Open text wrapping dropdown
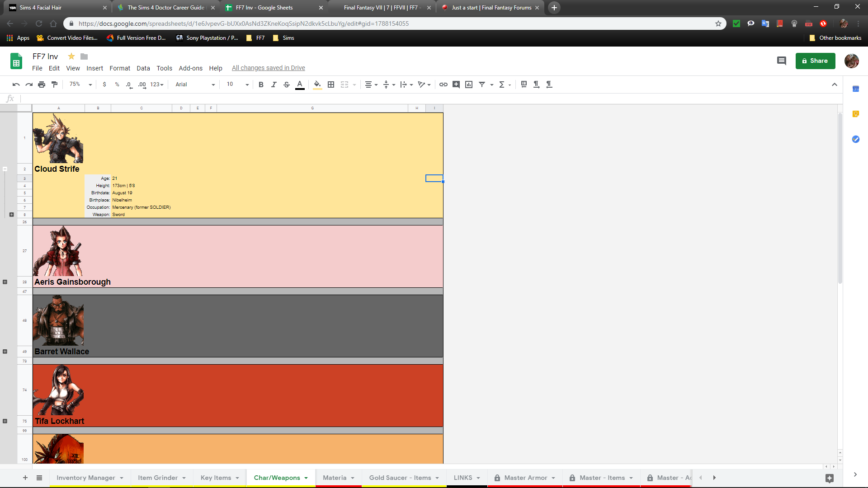This screenshot has height=488, width=868. click(x=406, y=84)
